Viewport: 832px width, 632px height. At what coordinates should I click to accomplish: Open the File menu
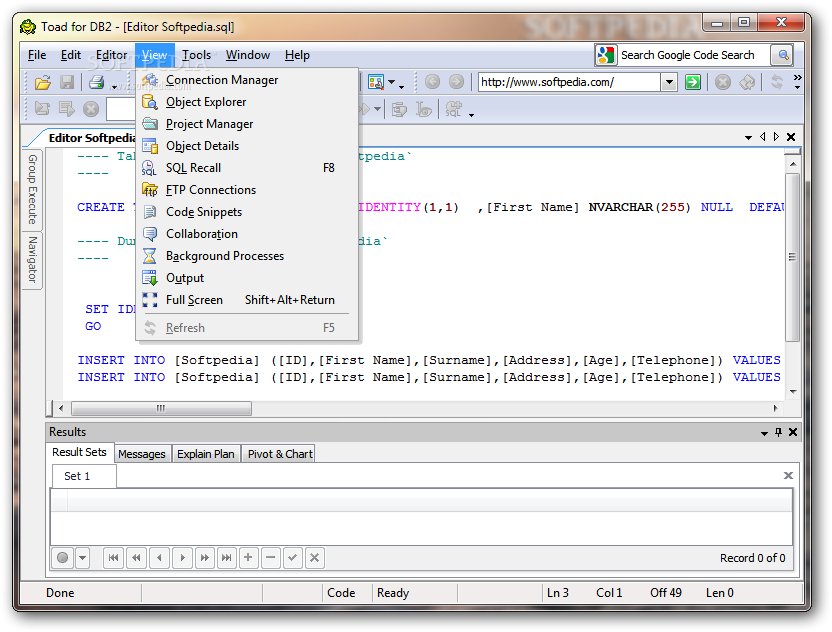pos(37,55)
